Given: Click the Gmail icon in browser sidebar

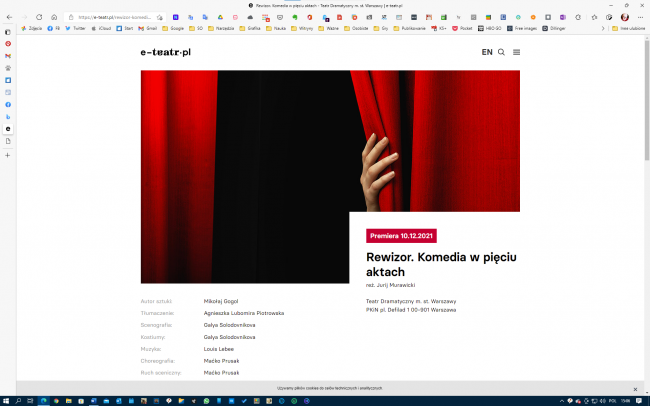Looking at the screenshot, I should click(x=9, y=56).
